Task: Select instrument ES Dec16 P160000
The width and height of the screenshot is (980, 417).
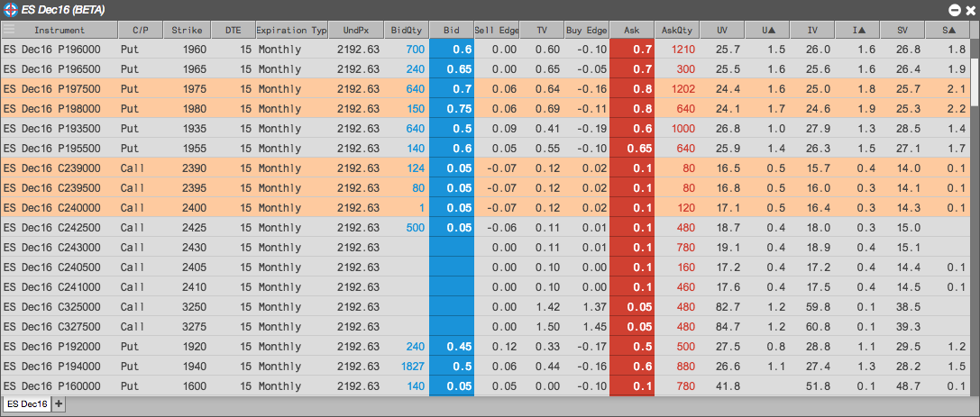Action: (x=52, y=386)
